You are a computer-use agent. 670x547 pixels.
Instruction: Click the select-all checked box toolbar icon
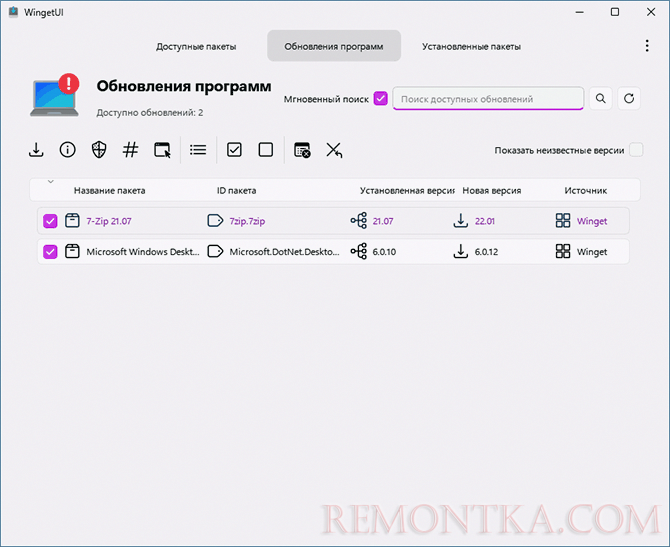(x=234, y=150)
